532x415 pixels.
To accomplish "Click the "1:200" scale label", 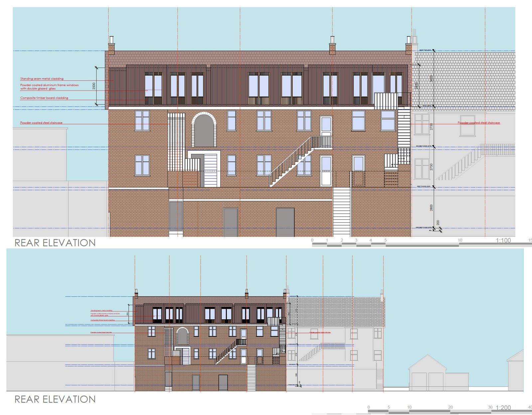I will 503,407.
